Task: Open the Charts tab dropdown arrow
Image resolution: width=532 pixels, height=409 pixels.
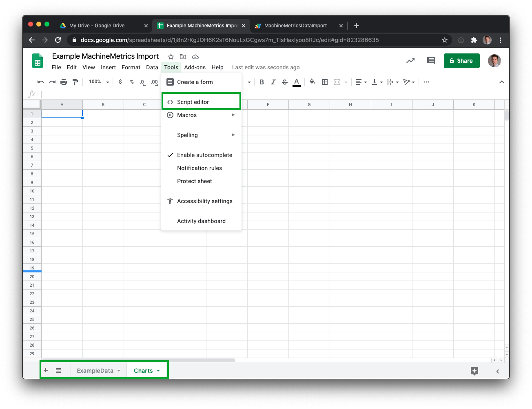Action: (158, 371)
